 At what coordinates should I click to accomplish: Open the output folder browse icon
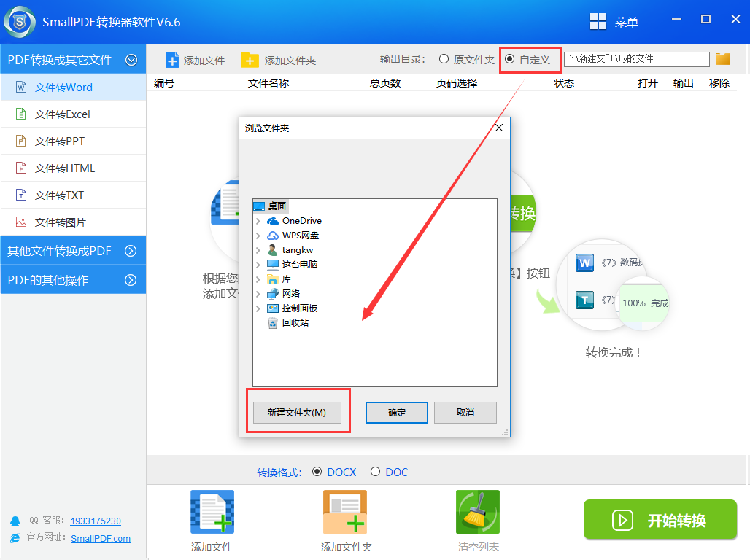723,59
